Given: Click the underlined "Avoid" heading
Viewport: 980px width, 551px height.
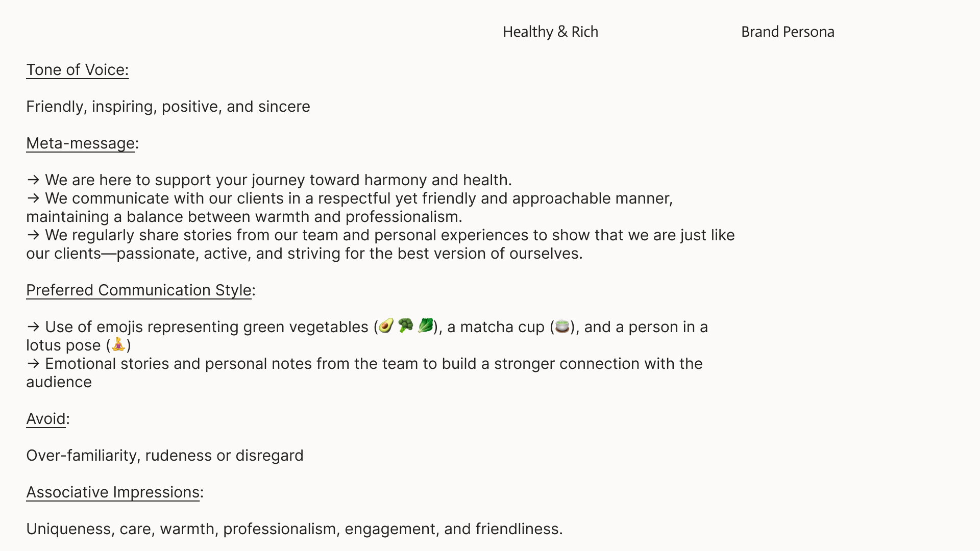Looking at the screenshot, I should [x=46, y=419].
